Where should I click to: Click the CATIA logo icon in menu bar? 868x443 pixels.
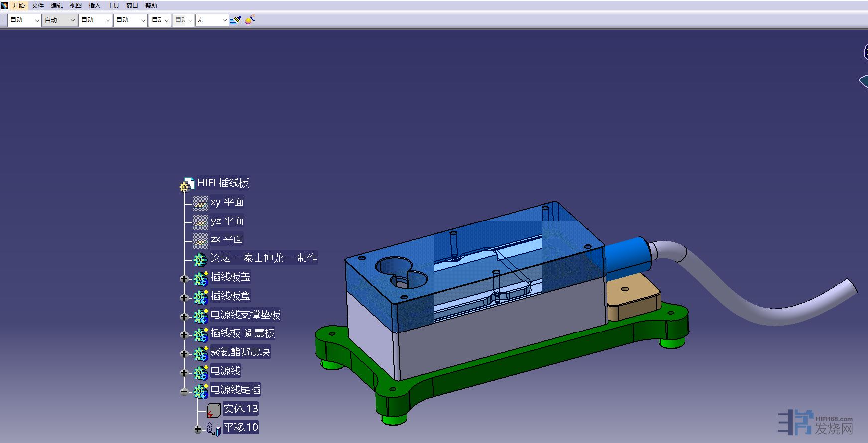(5, 6)
